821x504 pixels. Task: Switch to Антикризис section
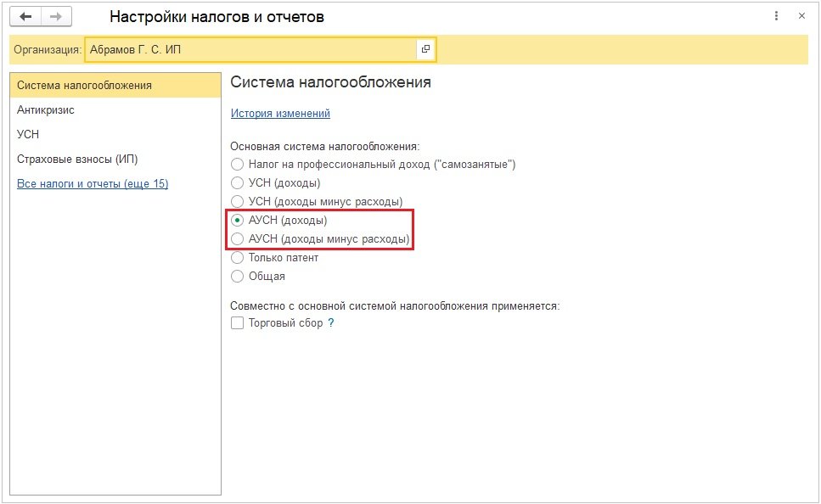(46, 110)
